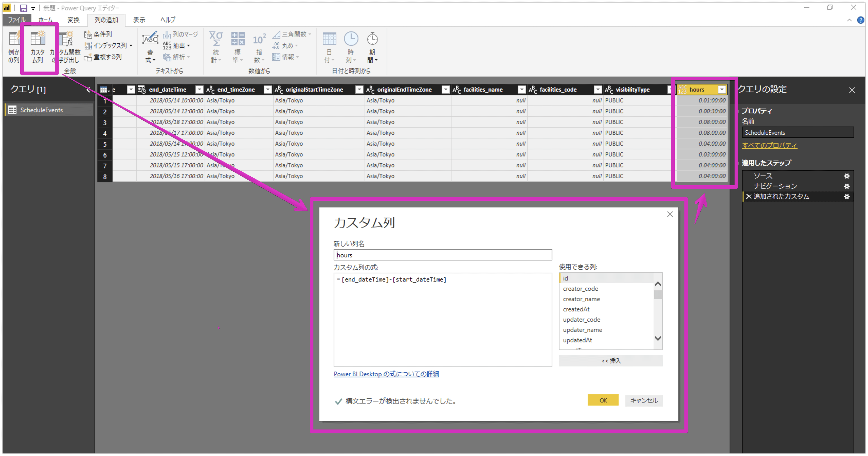Screen dimensions: 868x456
Task: Click the save icon in the title bar
Action: click(23, 8)
